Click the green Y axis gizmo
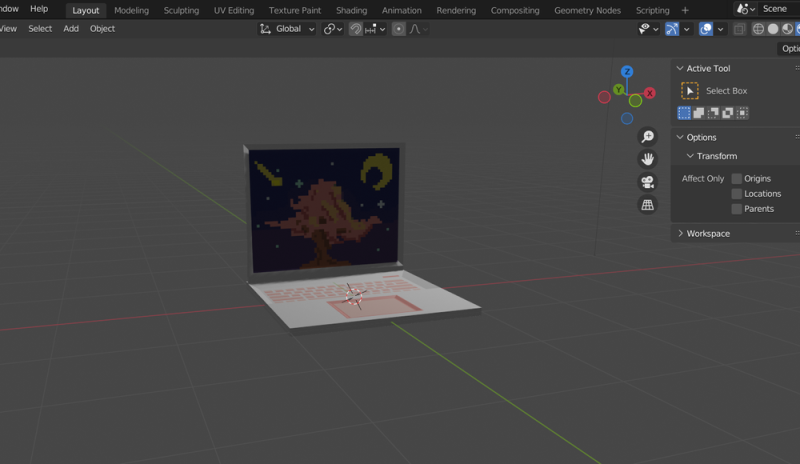This screenshot has height=464, width=800. coord(619,90)
